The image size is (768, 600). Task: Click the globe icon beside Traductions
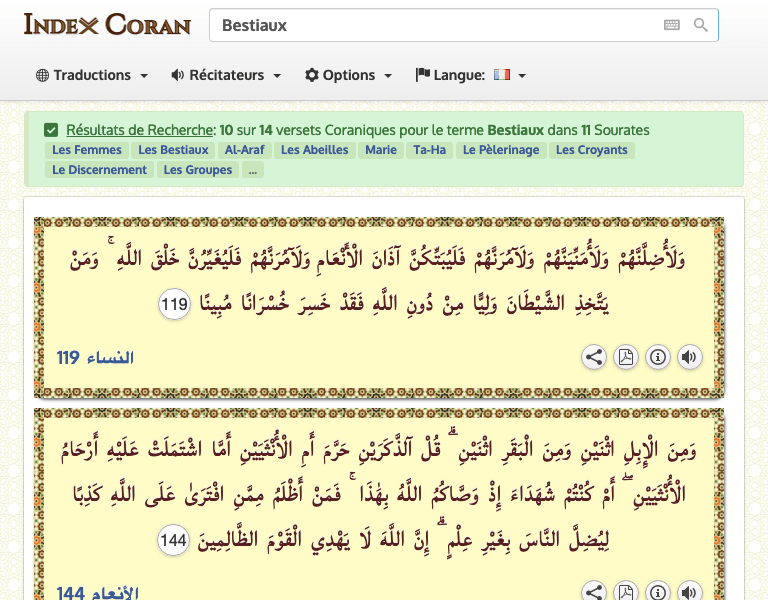pos(43,75)
